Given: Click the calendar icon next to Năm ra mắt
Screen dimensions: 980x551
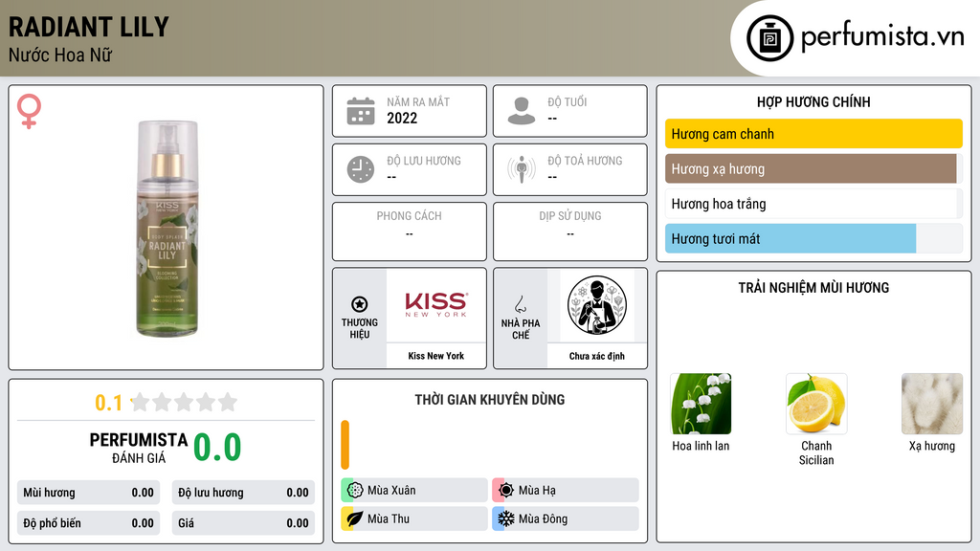Looking at the screenshot, I should (x=361, y=111).
